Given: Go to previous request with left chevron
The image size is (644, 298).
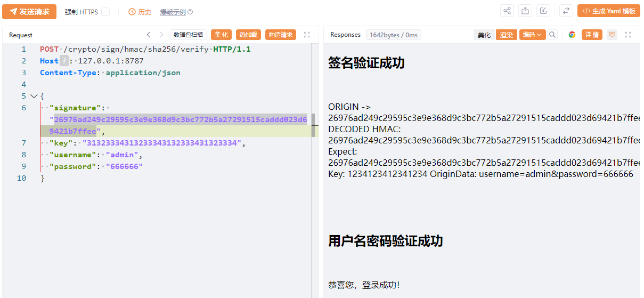Looking at the screenshot, I should 149,35.
